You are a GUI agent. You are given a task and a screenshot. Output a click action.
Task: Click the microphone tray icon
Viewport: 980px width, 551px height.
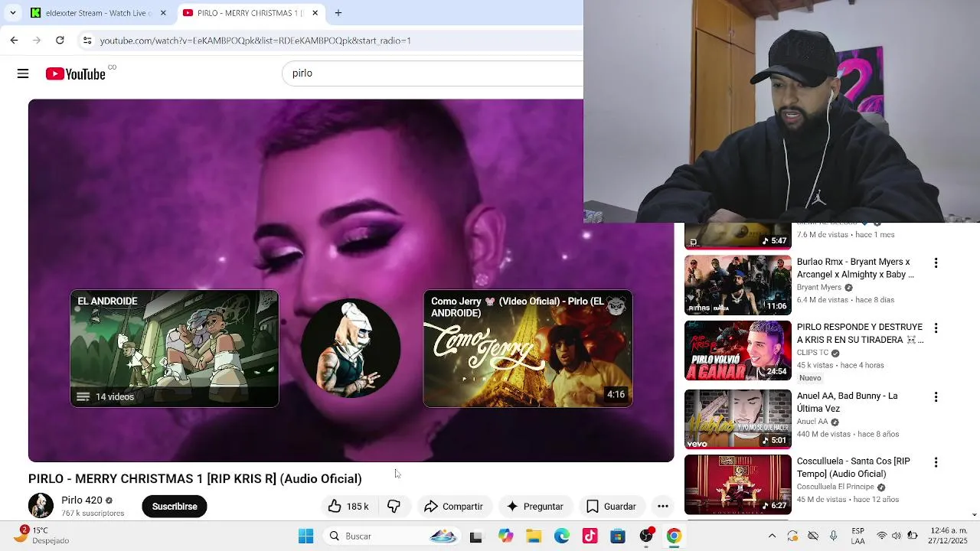(834, 536)
